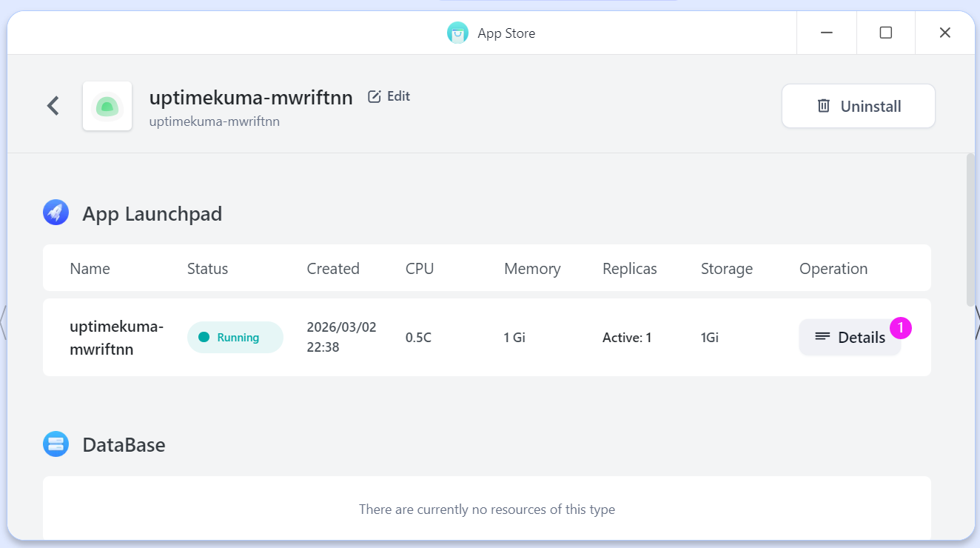Click the pencil Edit icon beside app name
Image resolution: width=980 pixels, height=548 pixels.
tap(375, 96)
